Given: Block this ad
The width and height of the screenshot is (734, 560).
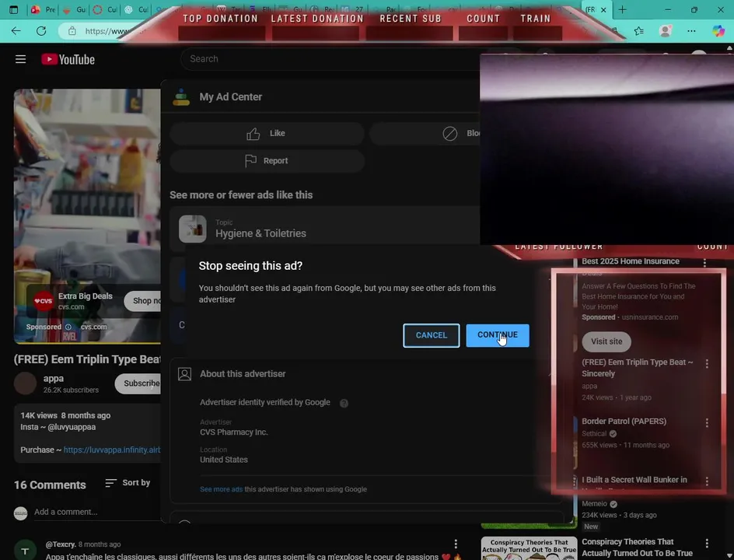Looking at the screenshot, I should (425, 134).
